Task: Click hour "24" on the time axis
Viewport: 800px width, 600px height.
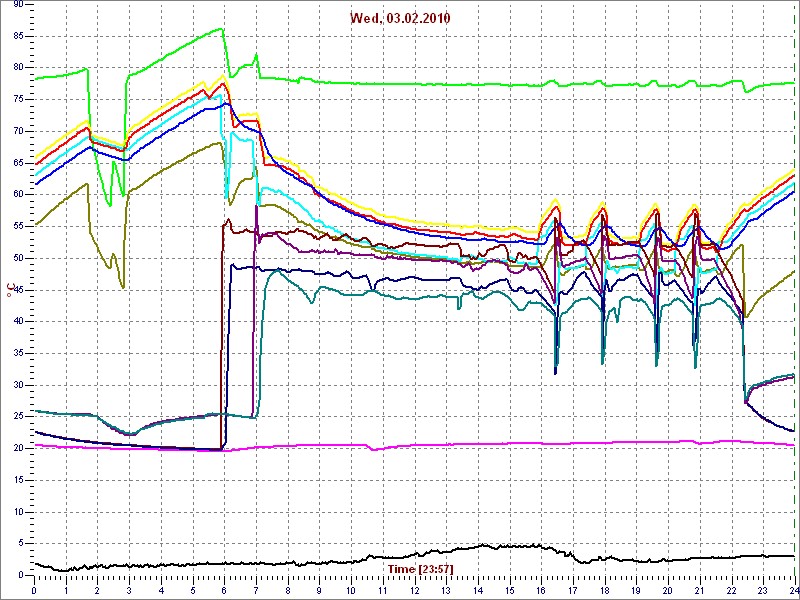Action: 793,590
